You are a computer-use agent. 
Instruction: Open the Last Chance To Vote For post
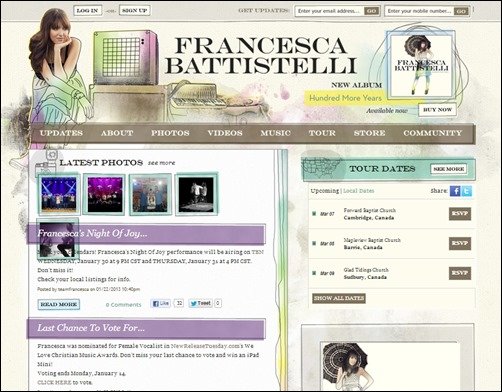91,328
